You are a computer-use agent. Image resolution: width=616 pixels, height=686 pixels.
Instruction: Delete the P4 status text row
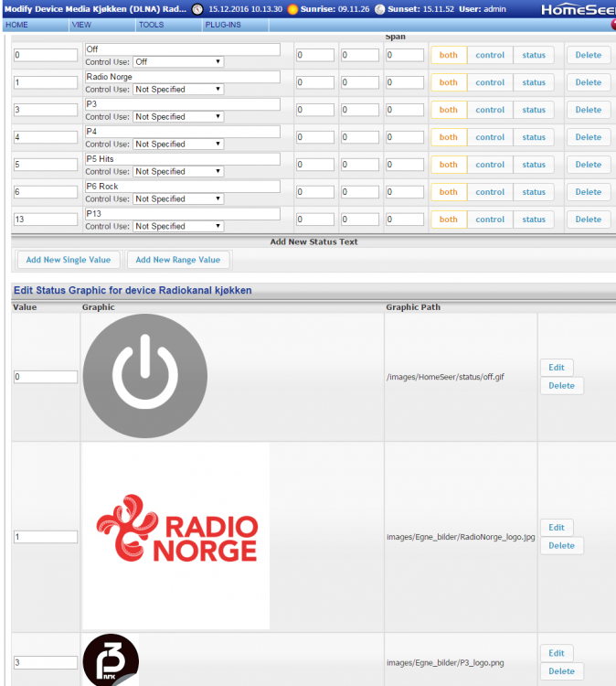pyautogui.click(x=589, y=137)
